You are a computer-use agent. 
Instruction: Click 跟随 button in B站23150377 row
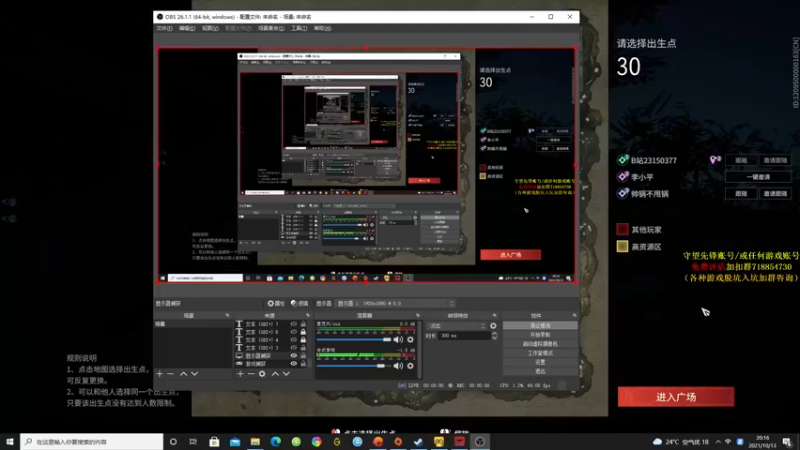(x=741, y=160)
